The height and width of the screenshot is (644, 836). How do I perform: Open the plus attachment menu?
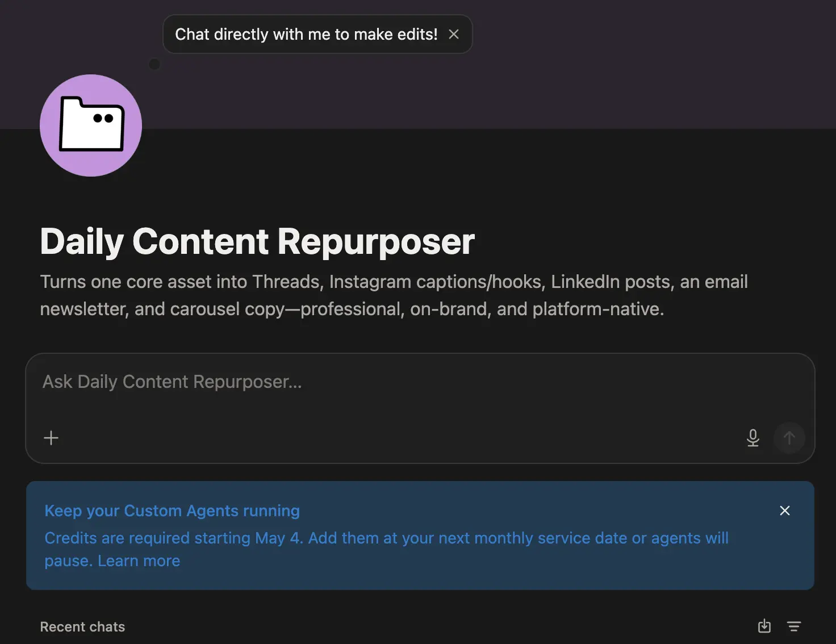[x=51, y=438]
